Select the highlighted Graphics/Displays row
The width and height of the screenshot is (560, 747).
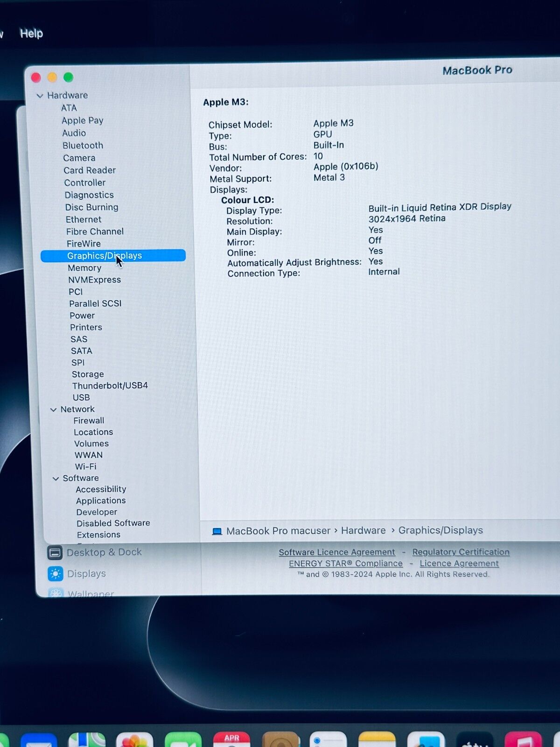[113, 256]
